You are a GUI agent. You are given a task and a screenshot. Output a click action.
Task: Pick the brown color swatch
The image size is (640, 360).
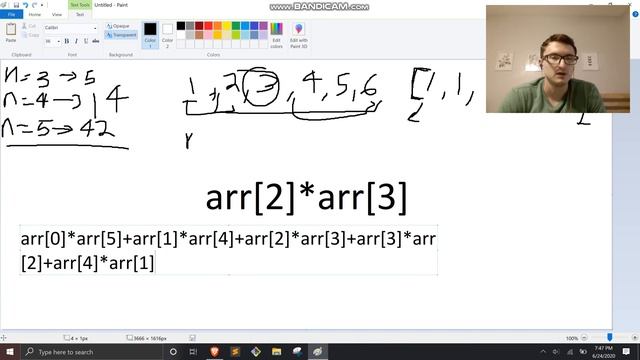(x=199, y=35)
